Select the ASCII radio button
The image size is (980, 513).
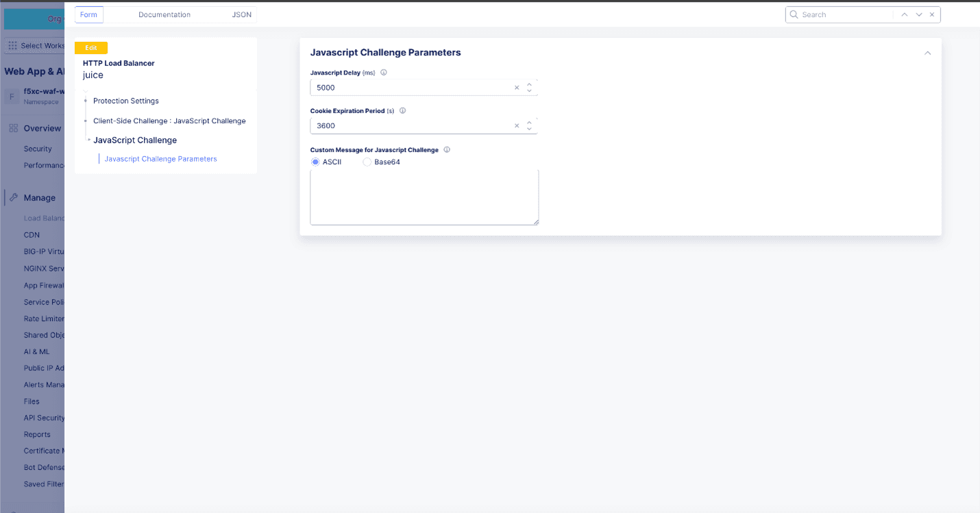point(315,162)
